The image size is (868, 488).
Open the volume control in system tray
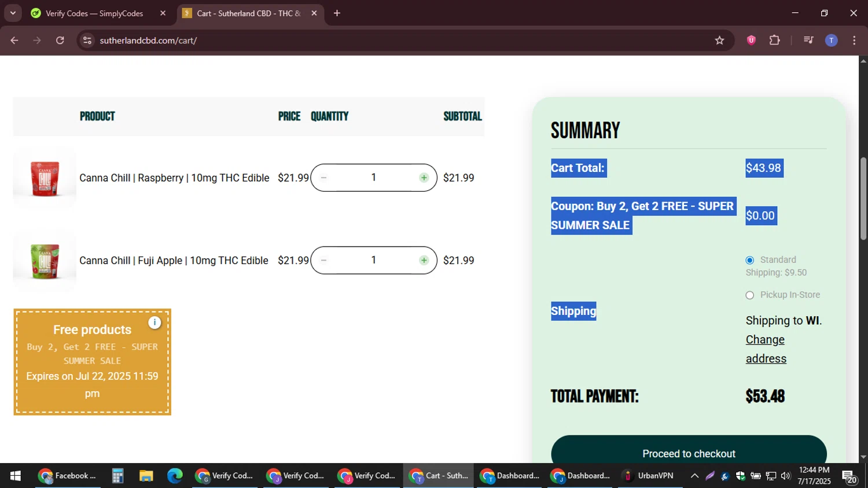785,476
